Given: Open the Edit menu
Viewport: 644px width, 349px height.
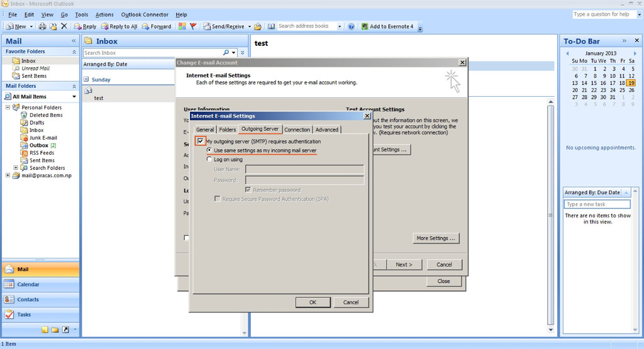Looking at the screenshot, I should [29, 14].
